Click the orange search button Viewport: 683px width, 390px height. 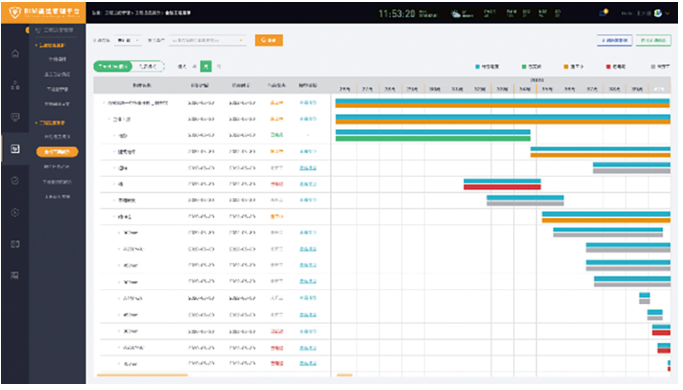(x=269, y=40)
